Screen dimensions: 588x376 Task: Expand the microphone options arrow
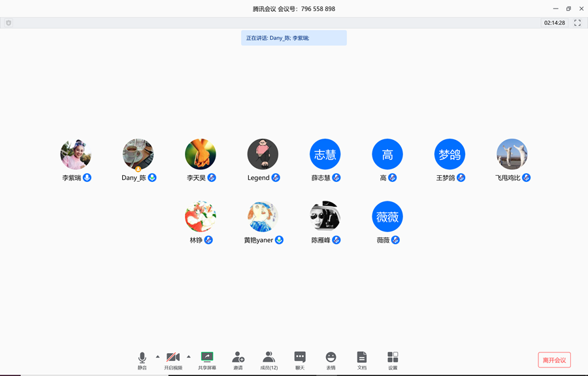pyautogui.click(x=157, y=356)
